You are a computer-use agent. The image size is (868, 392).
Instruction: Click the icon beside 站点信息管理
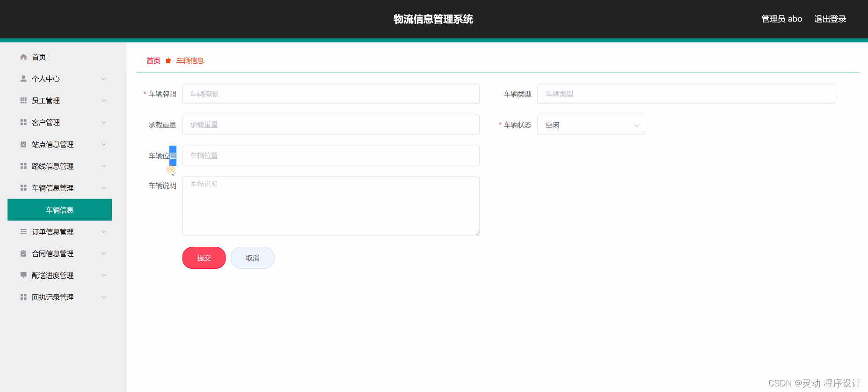click(23, 144)
